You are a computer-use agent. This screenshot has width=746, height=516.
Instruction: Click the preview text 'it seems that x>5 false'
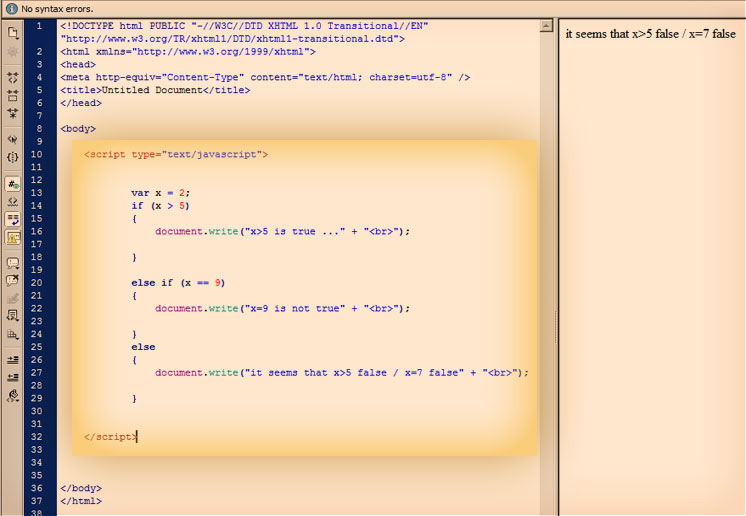pyautogui.click(x=622, y=34)
